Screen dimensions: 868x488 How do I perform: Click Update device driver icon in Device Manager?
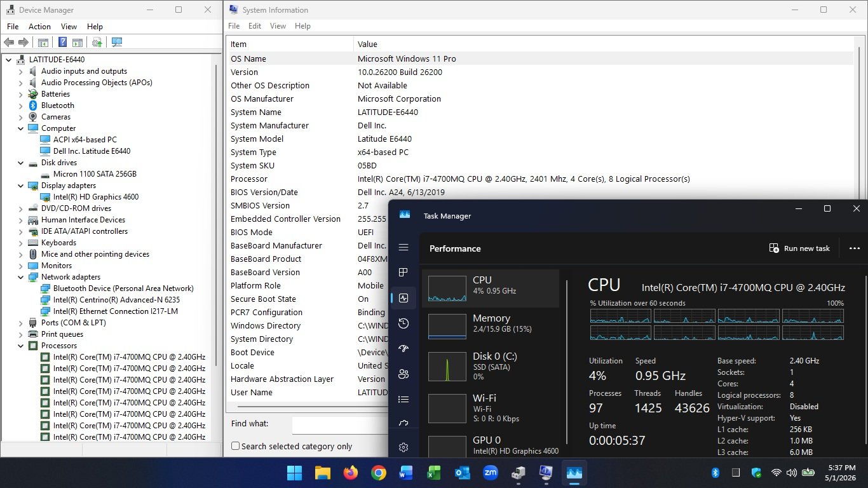click(97, 43)
